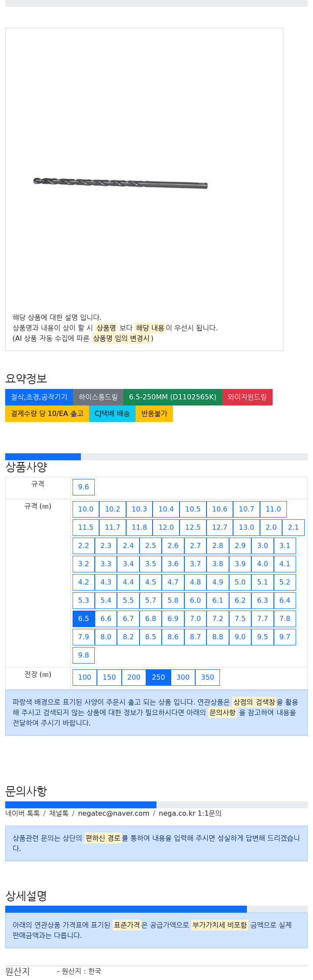Open the 하이스롱드릴 tag
Viewport: 313px width, 980px height.
tap(98, 397)
